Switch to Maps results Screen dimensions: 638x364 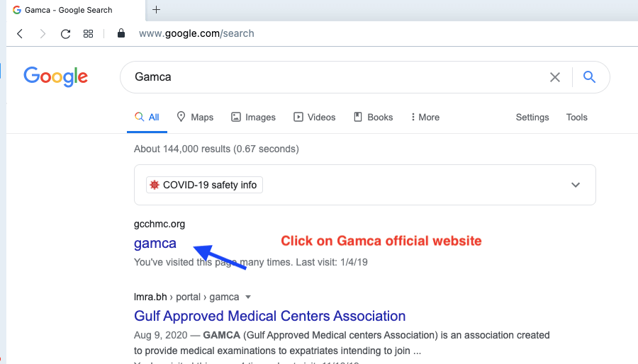(196, 118)
